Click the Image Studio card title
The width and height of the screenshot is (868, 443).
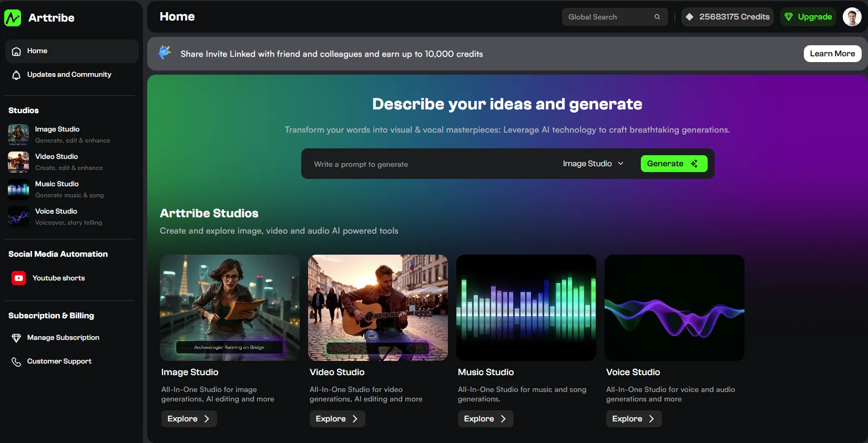(190, 372)
